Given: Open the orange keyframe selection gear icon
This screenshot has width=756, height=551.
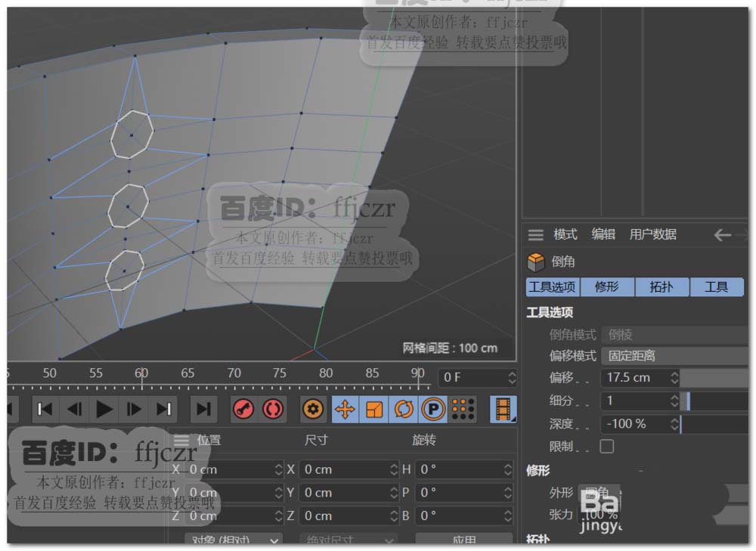Looking at the screenshot, I should (314, 409).
